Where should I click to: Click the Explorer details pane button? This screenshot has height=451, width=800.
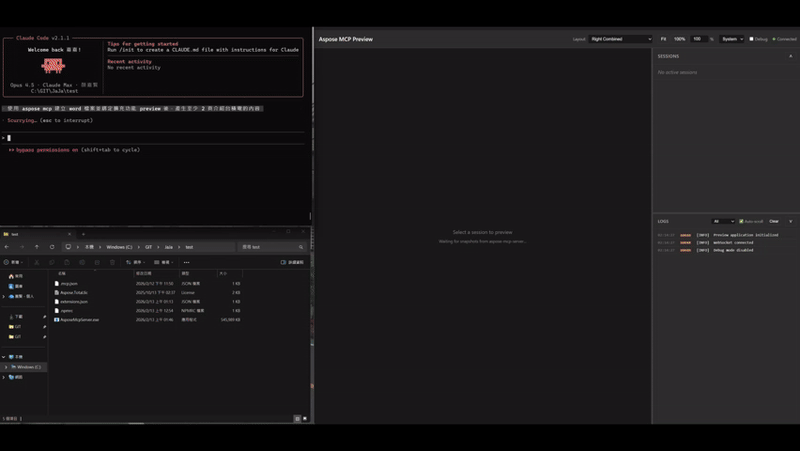pos(293,262)
